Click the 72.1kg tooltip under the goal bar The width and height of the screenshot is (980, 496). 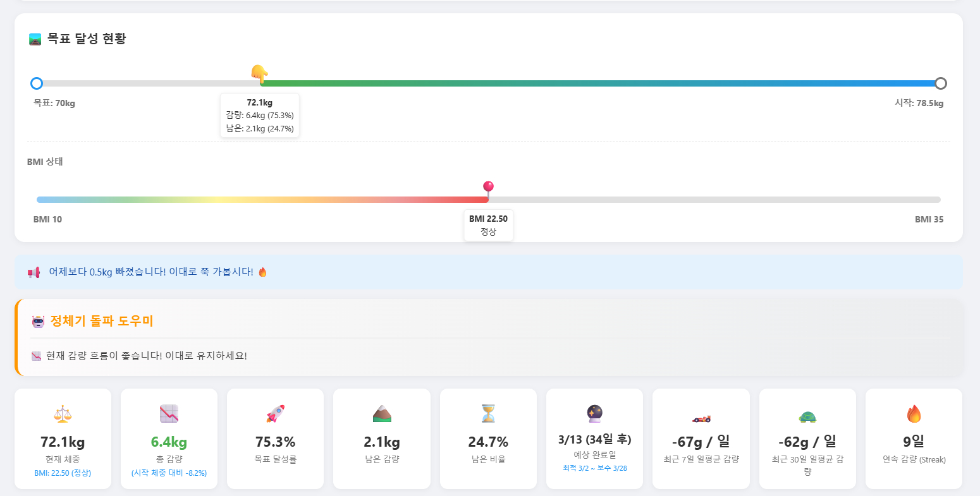[x=260, y=115]
